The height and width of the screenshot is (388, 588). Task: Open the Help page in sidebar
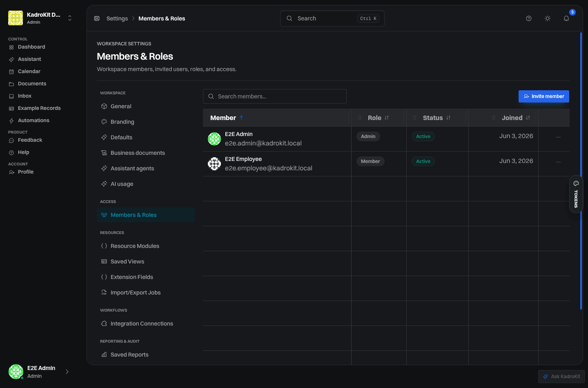tap(23, 152)
